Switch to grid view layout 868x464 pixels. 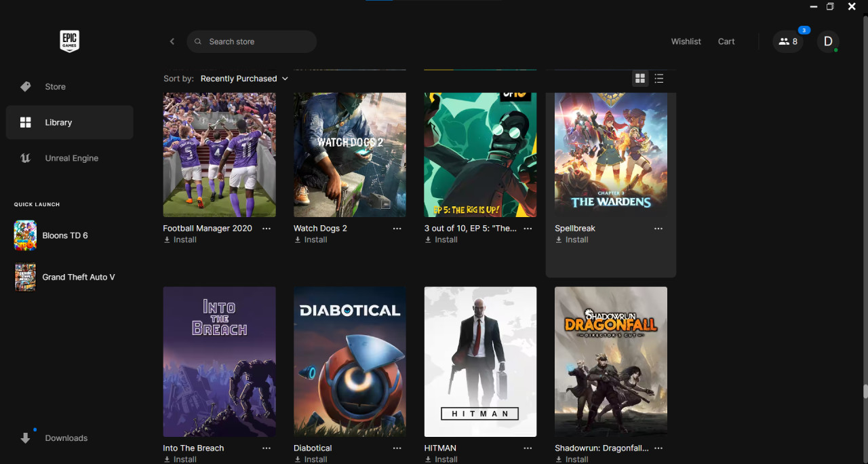639,79
